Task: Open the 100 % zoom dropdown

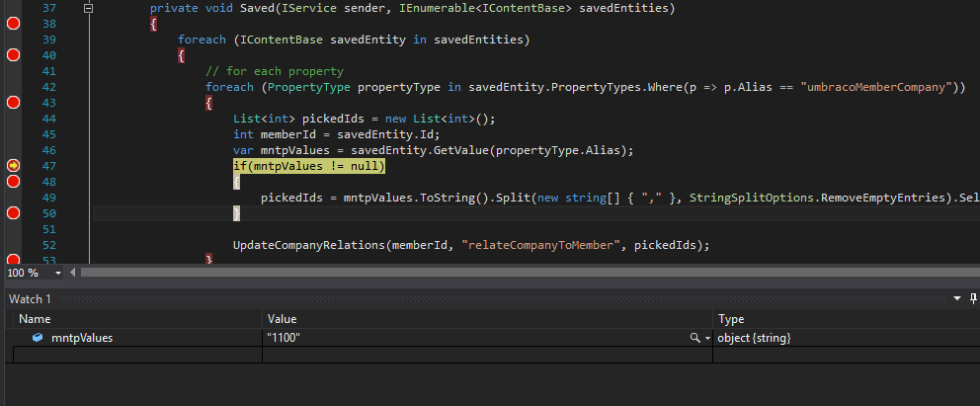Action: pyautogui.click(x=58, y=273)
